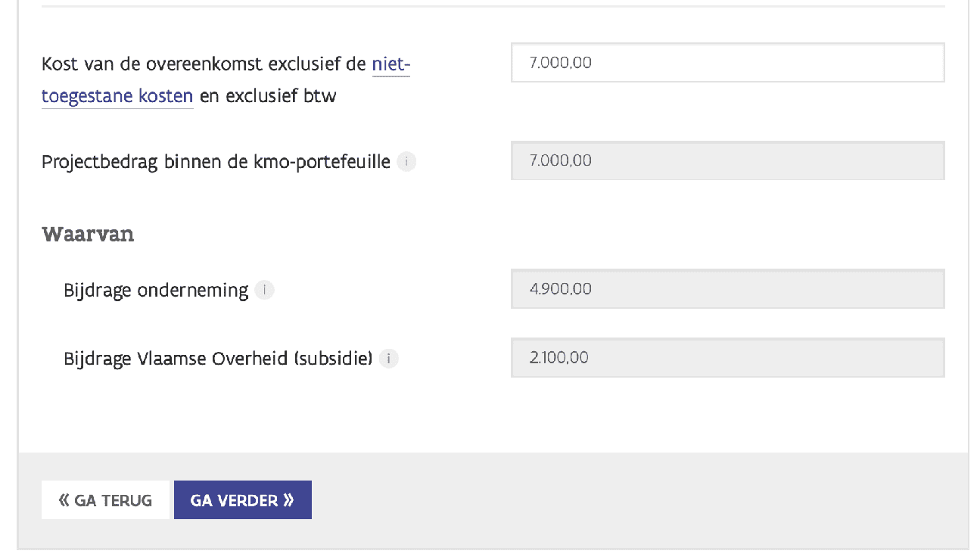Click the 'Kost van de overeenkomst exclusief de' label
Screen dimensions: 977x560
(204, 64)
